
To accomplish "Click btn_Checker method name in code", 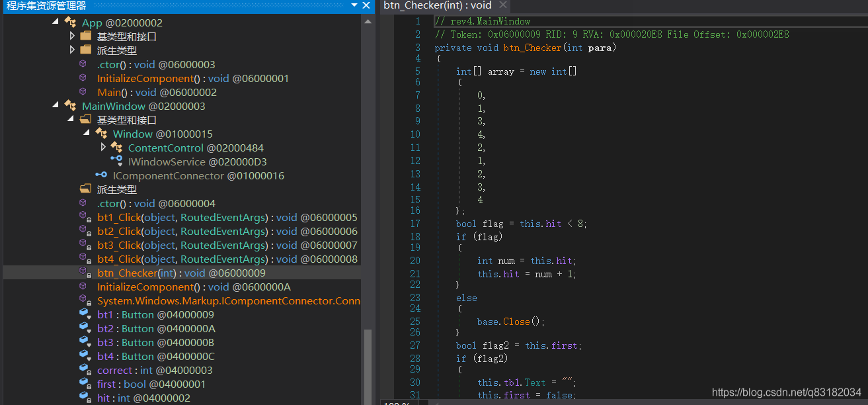I will 532,48.
